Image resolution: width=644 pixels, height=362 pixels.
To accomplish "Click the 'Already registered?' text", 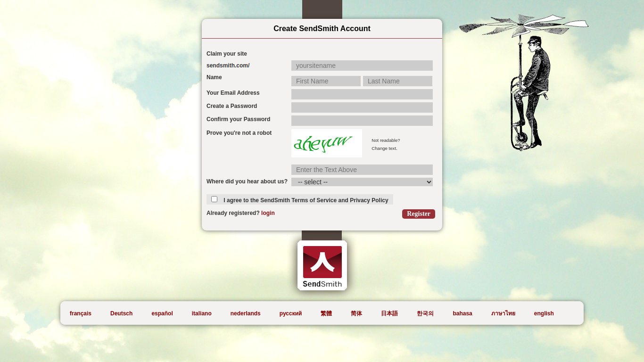I will click(x=233, y=213).
